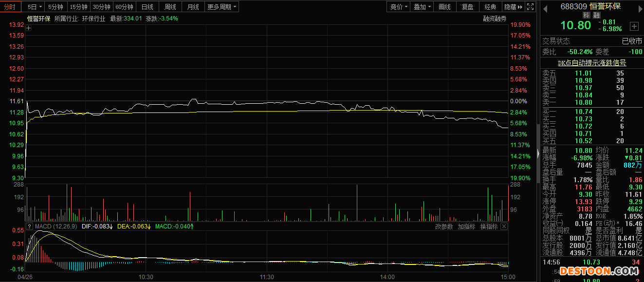Click the side panel splitter handle
Image resolution: width=644 pixels, height=282 pixels.
538,153
